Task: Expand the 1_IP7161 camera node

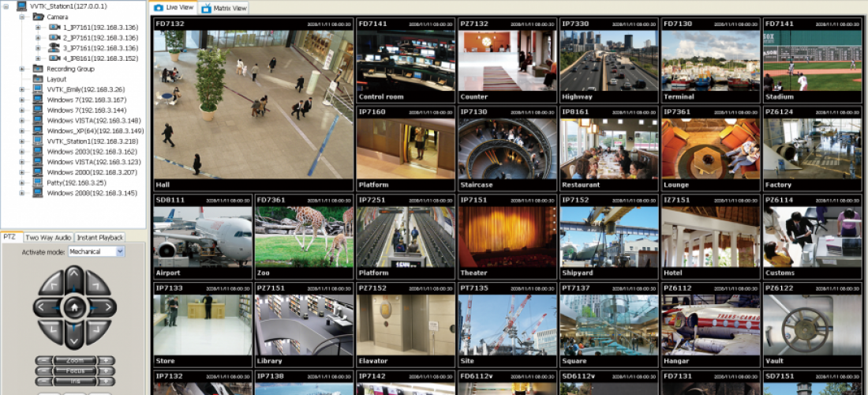Action: point(38,27)
